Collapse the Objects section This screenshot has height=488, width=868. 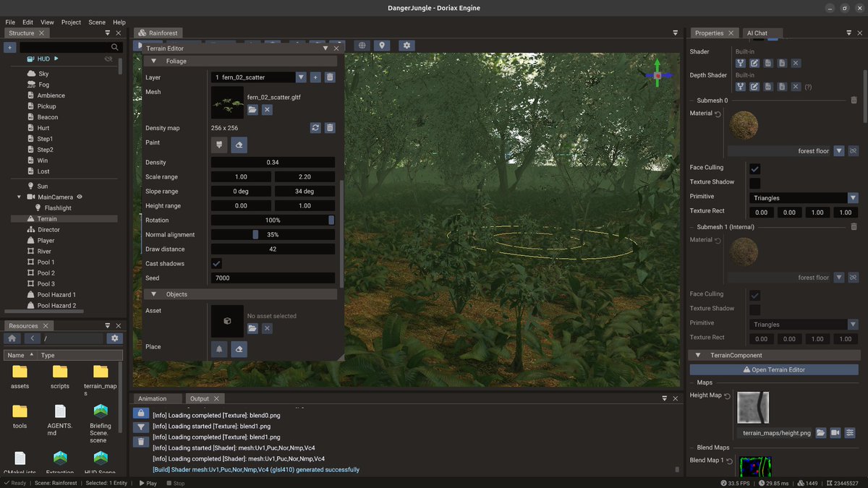click(x=153, y=294)
